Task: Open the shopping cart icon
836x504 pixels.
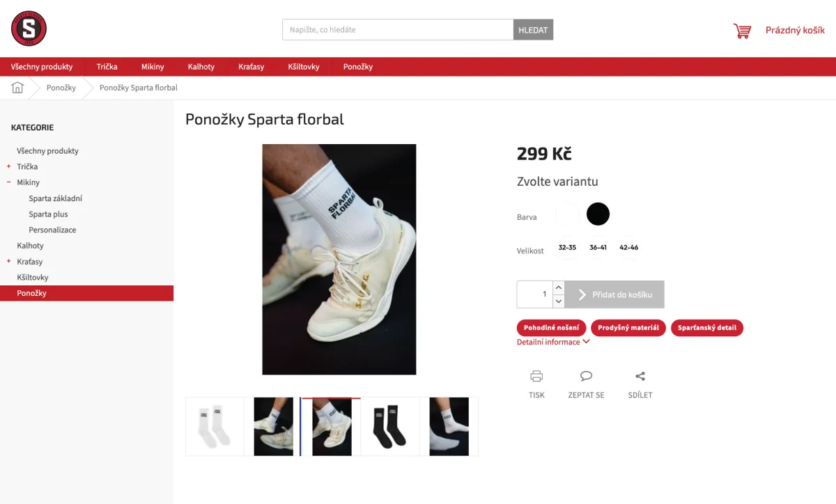Action: tap(742, 31)
